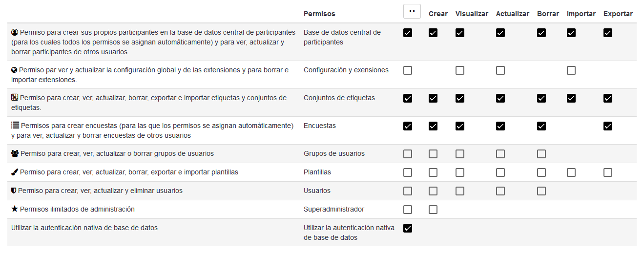The image size is (644, 256).
Task: Click the user groups people icon
Action: (15, 153)
